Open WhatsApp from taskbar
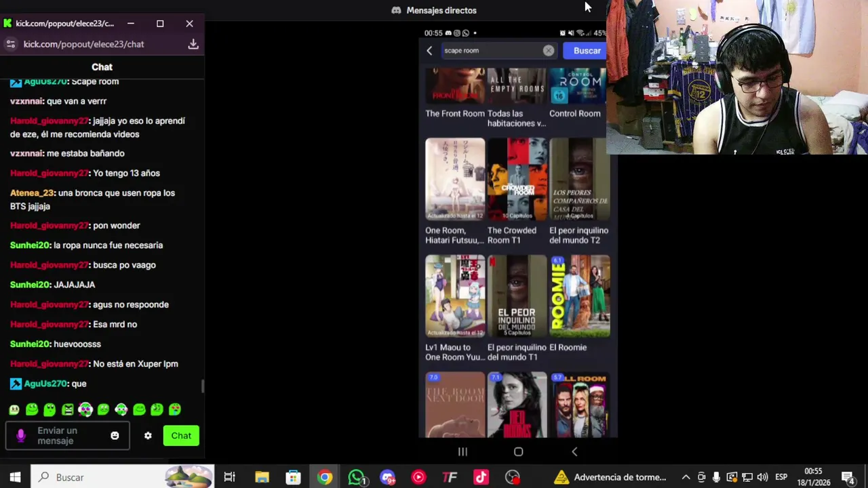The image size is (868, 488). click(356, 477)
